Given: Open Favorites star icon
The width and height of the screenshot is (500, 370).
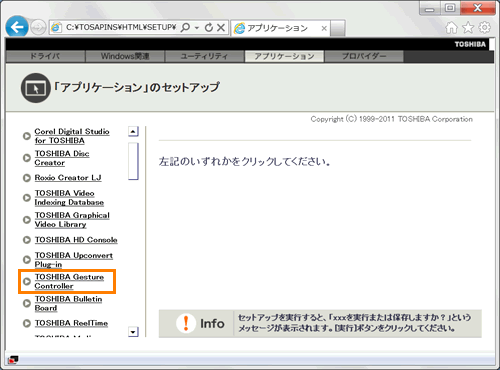Looking at the screenshot, I should (x=468, y=28).
